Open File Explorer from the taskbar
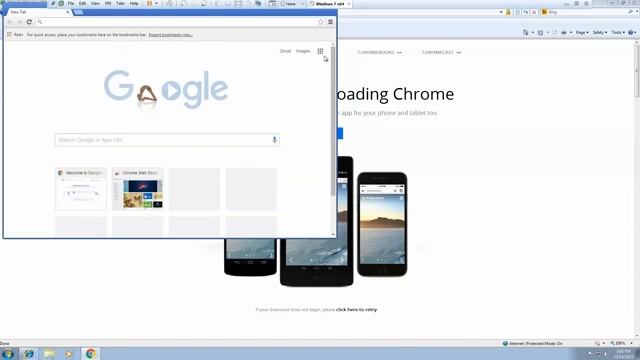This screenshot has height=360, width=640. click(x=49, y=353)
